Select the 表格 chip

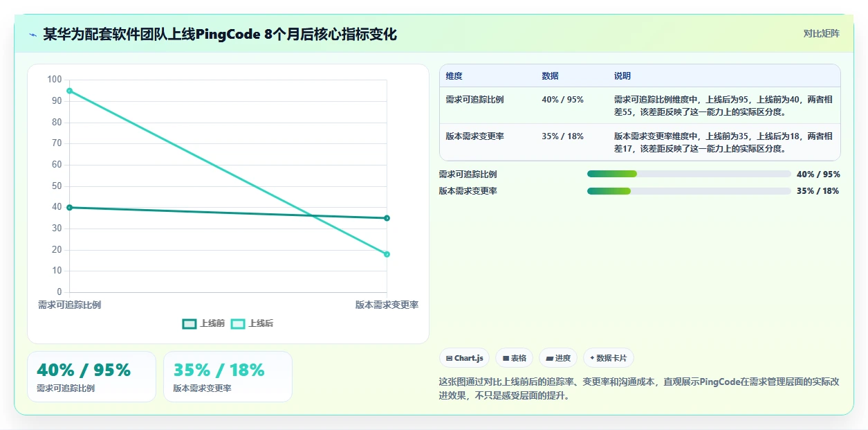click(x=514, y=358)
